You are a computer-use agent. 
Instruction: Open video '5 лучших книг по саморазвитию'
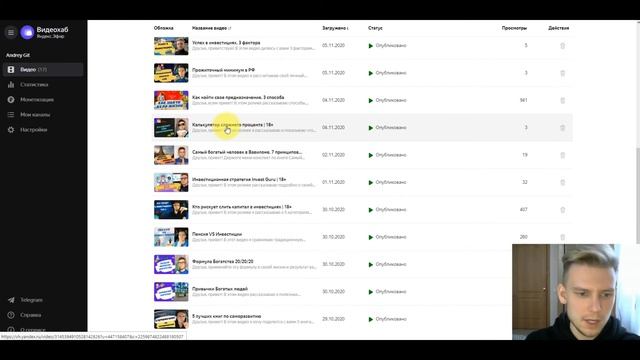point(227,316)
